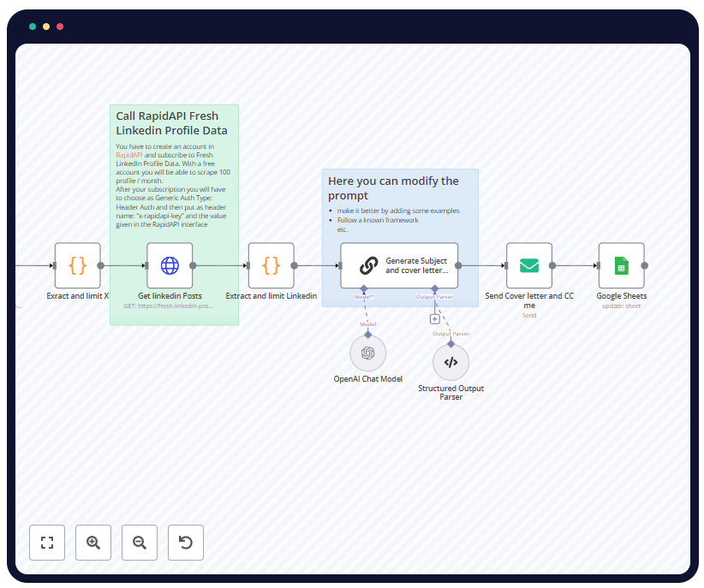Screen dimensions: 704x588
Task: Select the 'Here you can modify the prompt' heading
Action: pyautogui.click(x=393, y=188)
